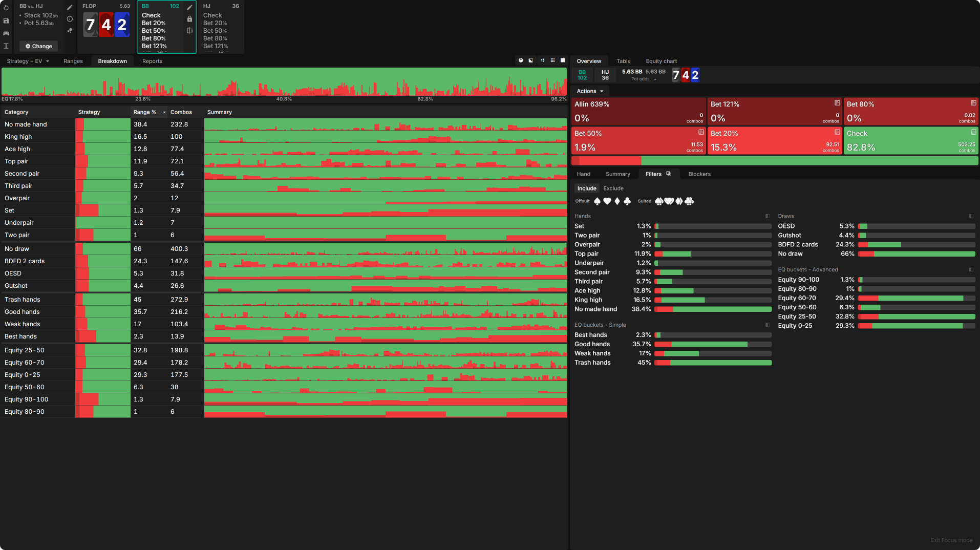980x550 pixels.
Task: Toggle the Suited hearts filter
Action: (669, 201)
